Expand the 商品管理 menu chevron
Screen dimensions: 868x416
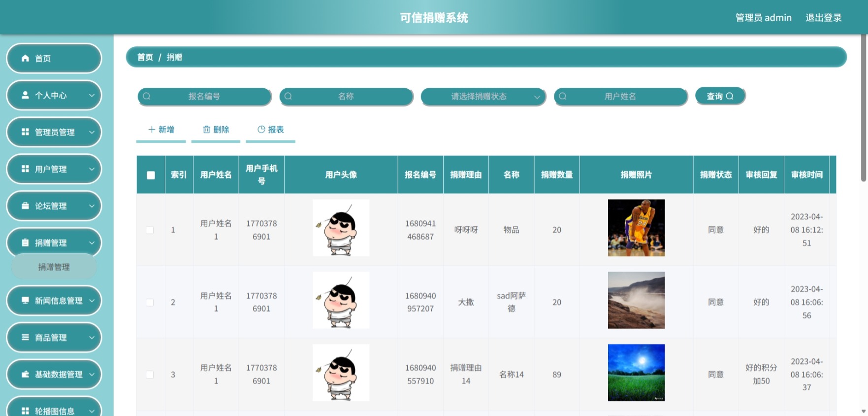point(92,338)
